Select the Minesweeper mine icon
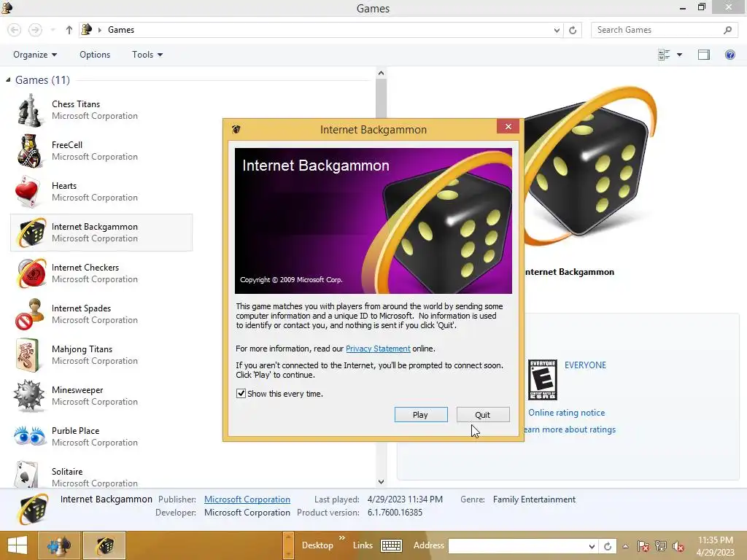The width and height of the screenshot is (747, 560). pyautogui.click(x=28, y=396)
